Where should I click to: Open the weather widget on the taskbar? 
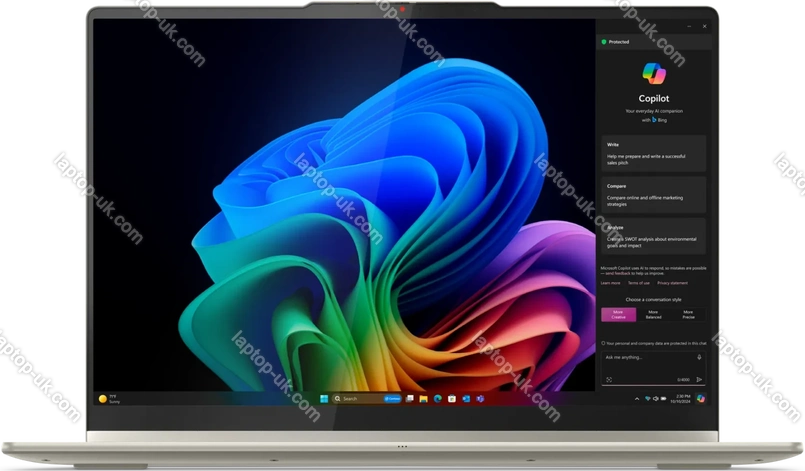click(x=107, y=398)
